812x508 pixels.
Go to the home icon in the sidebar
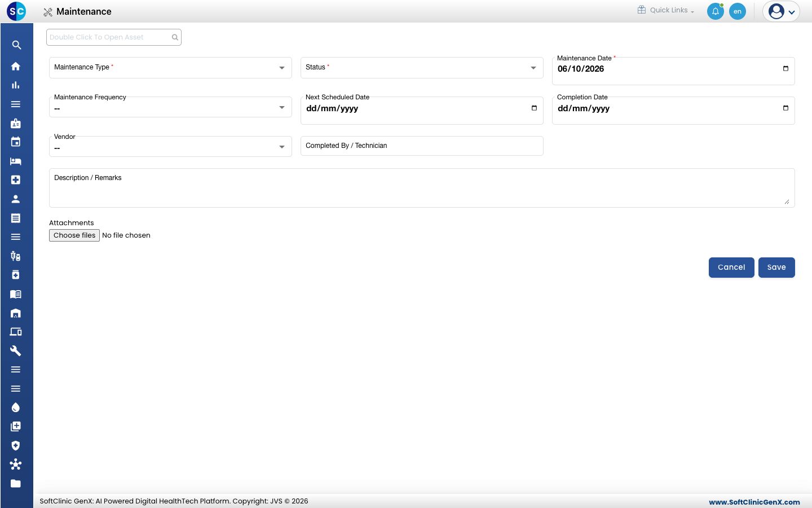(x=16, y=66)
